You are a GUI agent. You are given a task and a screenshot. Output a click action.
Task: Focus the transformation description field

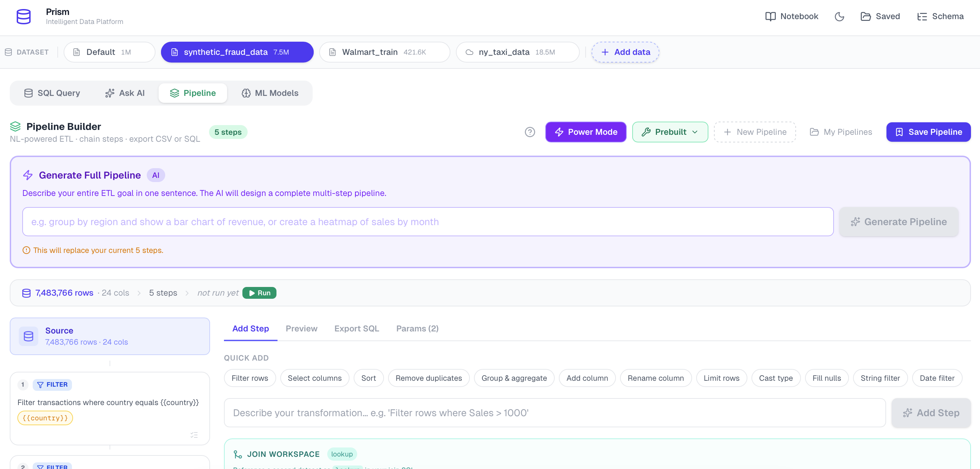[555, 413]
